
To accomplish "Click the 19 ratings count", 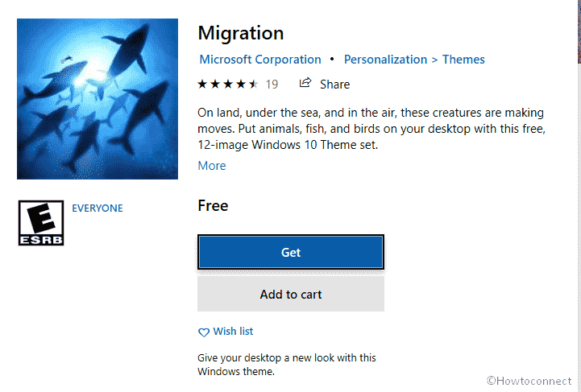I will (x=272, y=85).
